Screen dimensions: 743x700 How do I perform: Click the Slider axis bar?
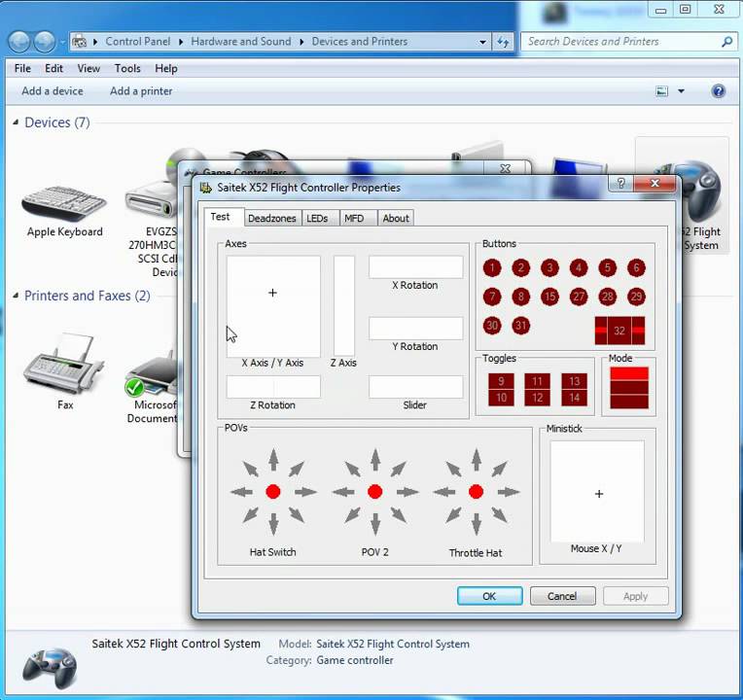tap(415, 387)
